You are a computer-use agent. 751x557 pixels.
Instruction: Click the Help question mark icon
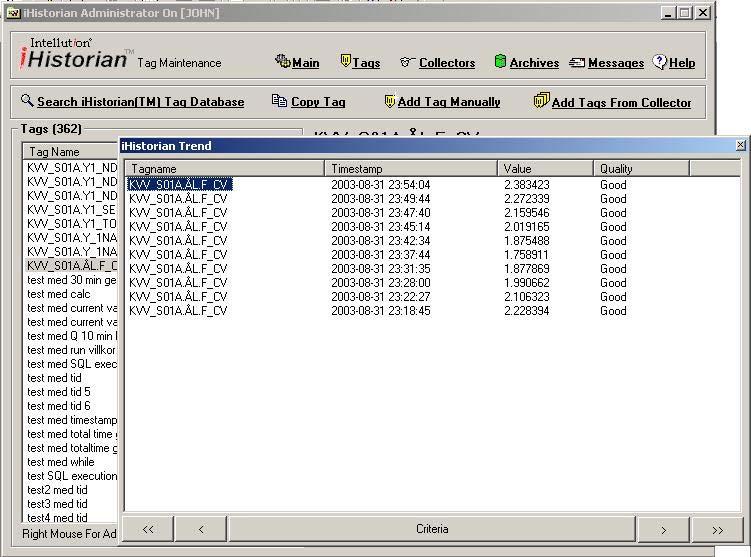click(660, 61)
